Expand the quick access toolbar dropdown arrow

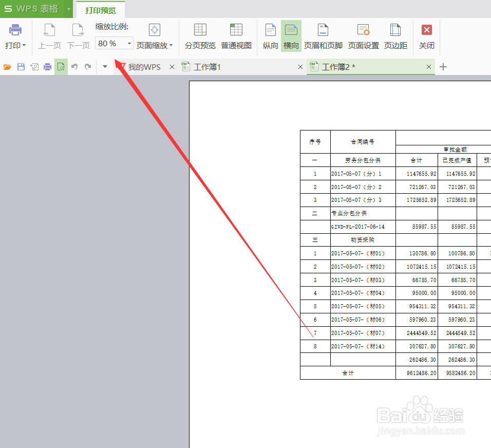coord(105,66)
